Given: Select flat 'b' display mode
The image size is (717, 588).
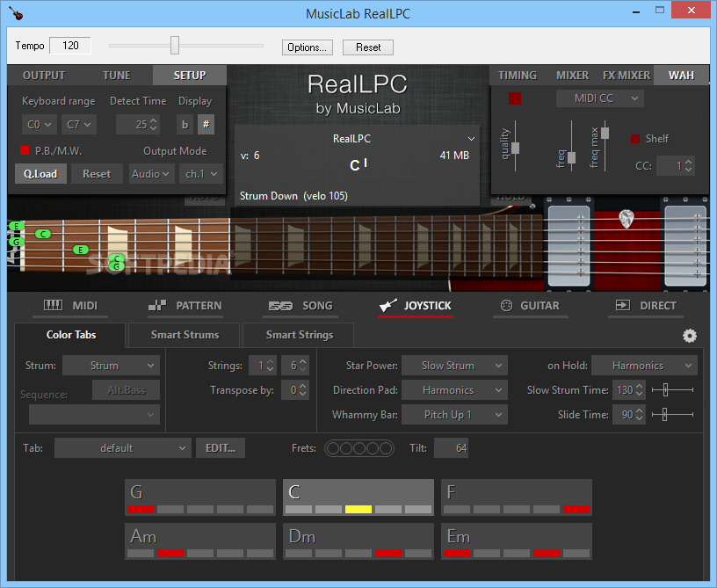Looking at the screenshot, I should click(x=185, y=124).
